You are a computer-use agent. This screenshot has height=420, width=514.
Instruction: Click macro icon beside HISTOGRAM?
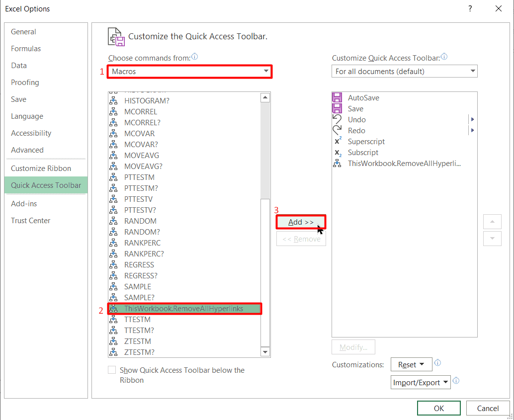[113, 101]
